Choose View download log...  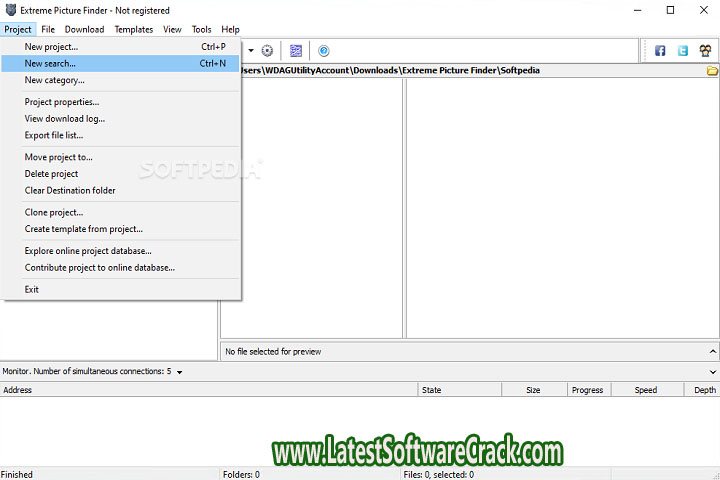point(121,119)
